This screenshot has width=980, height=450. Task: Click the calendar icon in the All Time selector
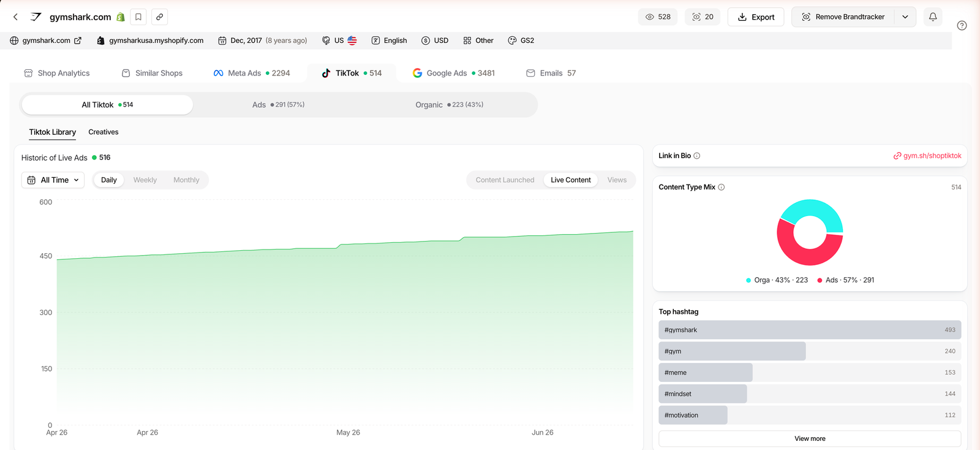tap(32, 180)
